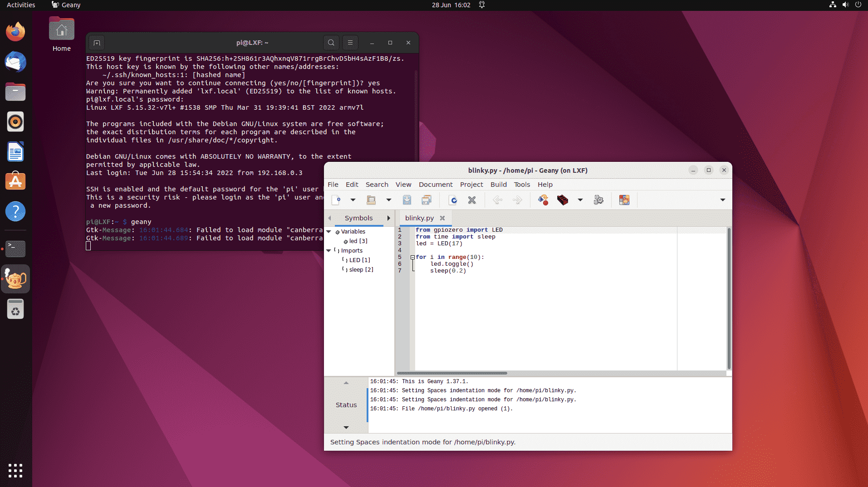This screenshot has width=868, height=487.
Task: Save the current file with toolbar icon
Action: (x=407, y=200)
